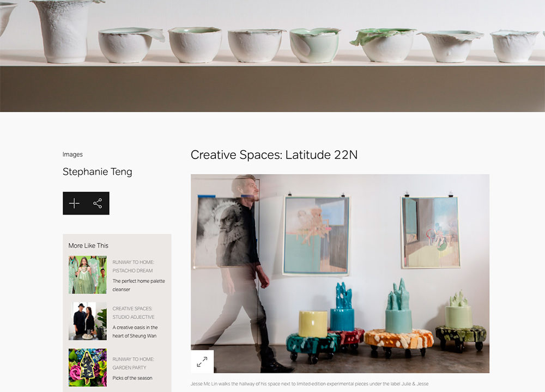Click the plus icon to save article
The height and width of the screenshot is (392, 545).
[x=74, y=204]
